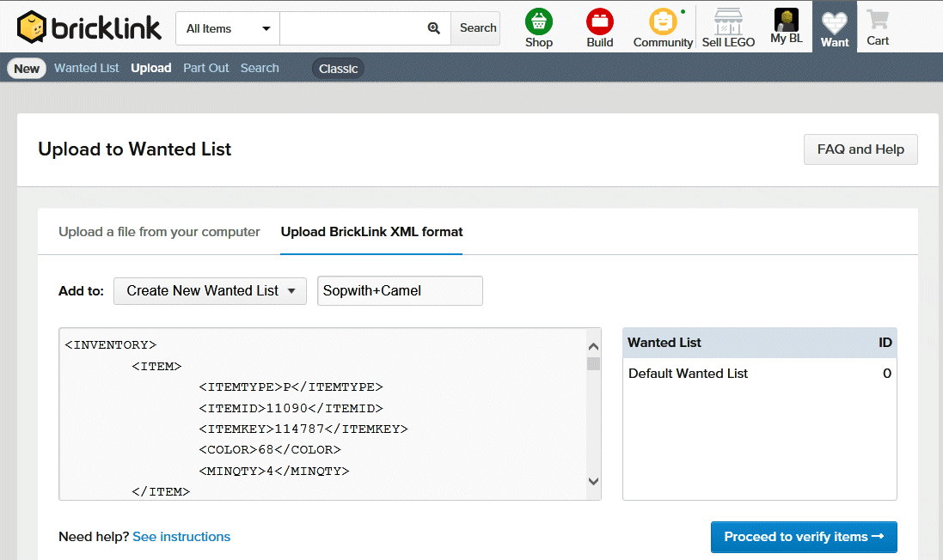943x560 pixels.
Task: Select the New toggle pill
Action: (x=27, y=69)
